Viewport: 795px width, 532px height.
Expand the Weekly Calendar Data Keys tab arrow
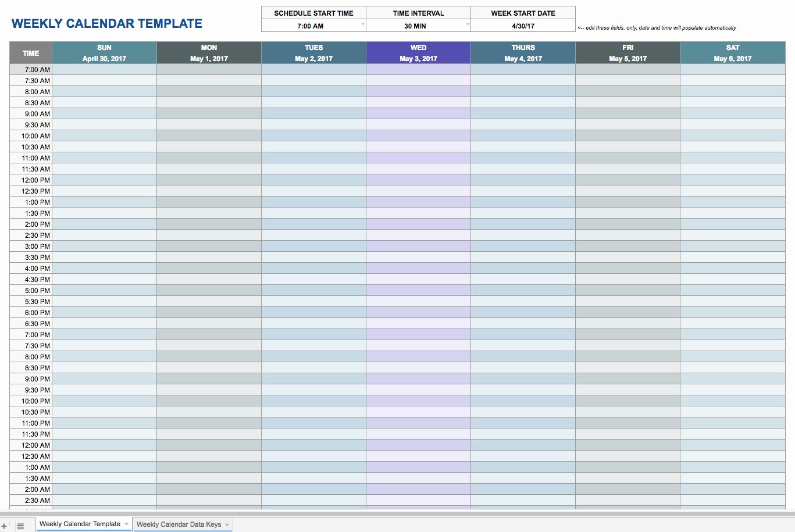coord(227,525)
